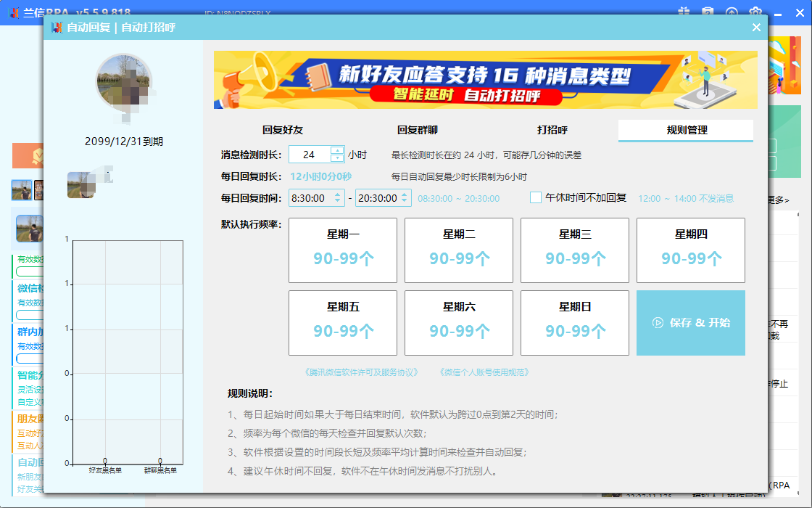Open settings gear in main title bar
Screen dimensions: 812x508
tap(755, 12)
